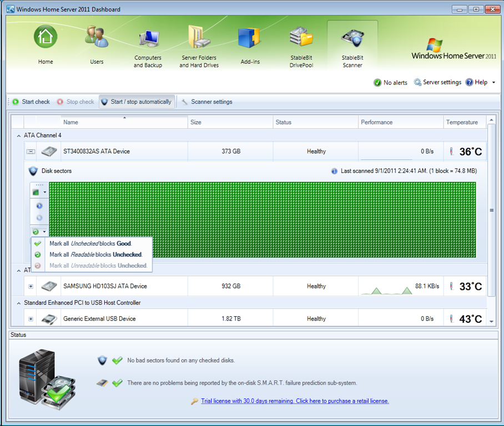Open the Add-ins tab
Image resolution: width=504 pixels, height=426 pixels.
point(250,45)
